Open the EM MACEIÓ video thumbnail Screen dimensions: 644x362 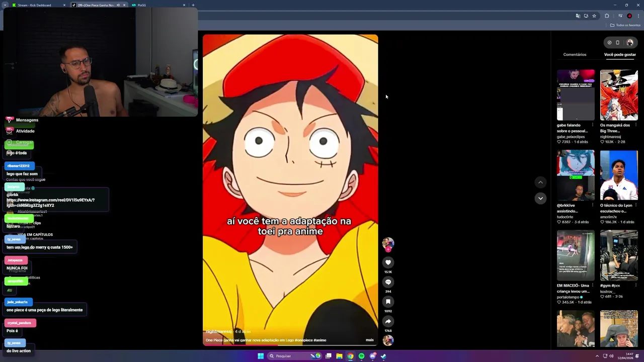[576, 255]
